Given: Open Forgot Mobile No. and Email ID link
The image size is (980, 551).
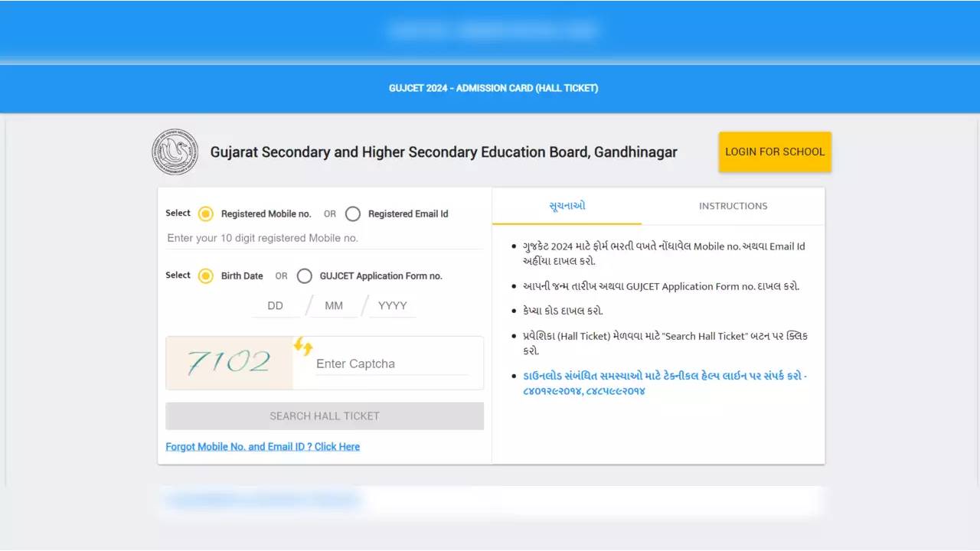Looking at the screenshot, I should (263, 447).
